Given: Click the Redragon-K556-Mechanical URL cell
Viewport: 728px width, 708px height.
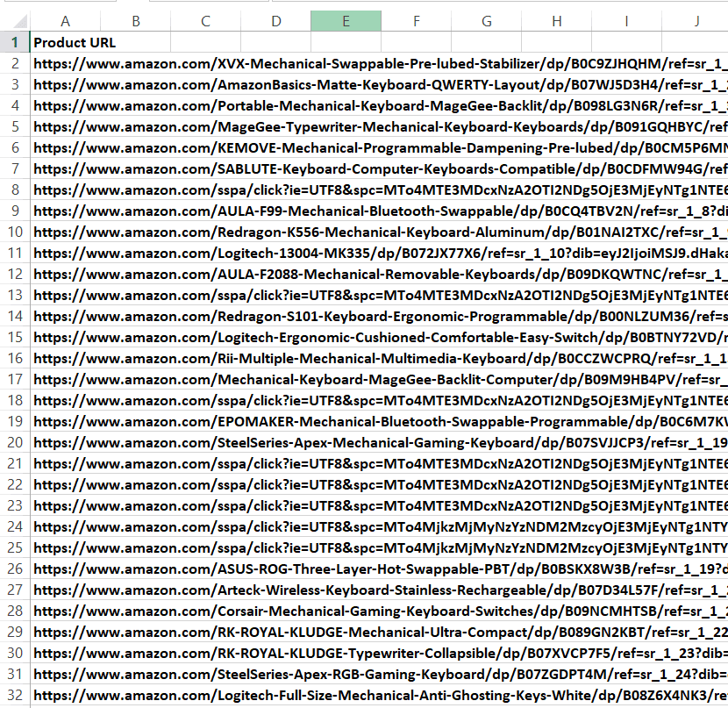Looking at the screenshot, I should (379, 232).
